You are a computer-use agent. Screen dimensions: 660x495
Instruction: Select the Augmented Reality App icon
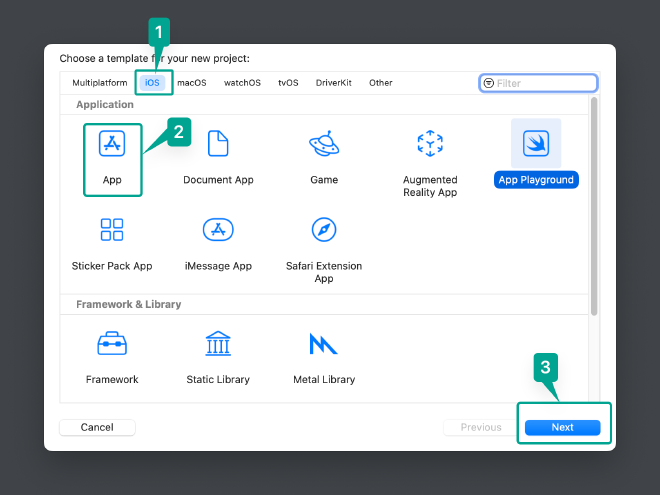(430, 144)
